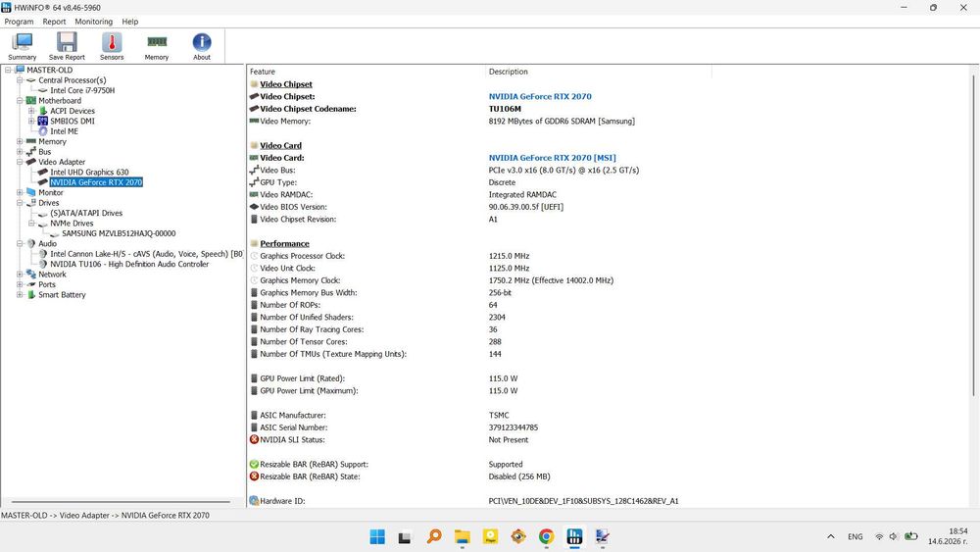Select Intel Core i7-9750H in tree
The height and width of the screenshot is (552, 980).
(82, 90)
